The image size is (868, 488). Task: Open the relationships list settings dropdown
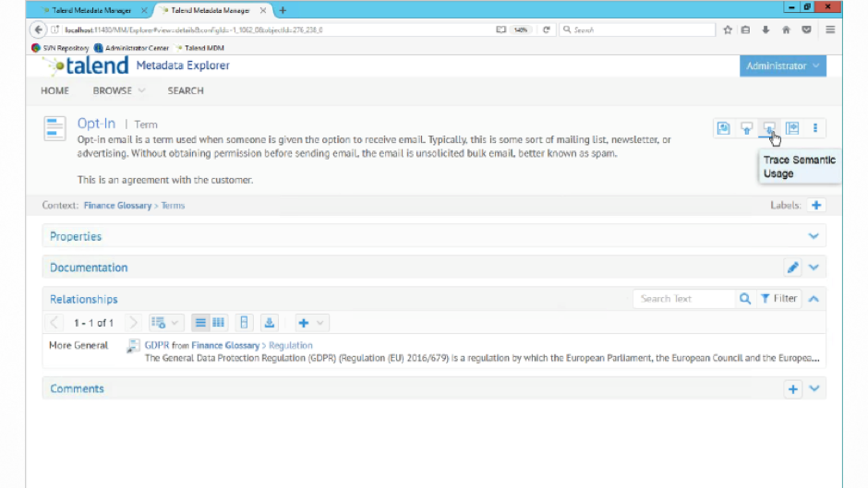(x=165, y=323)
